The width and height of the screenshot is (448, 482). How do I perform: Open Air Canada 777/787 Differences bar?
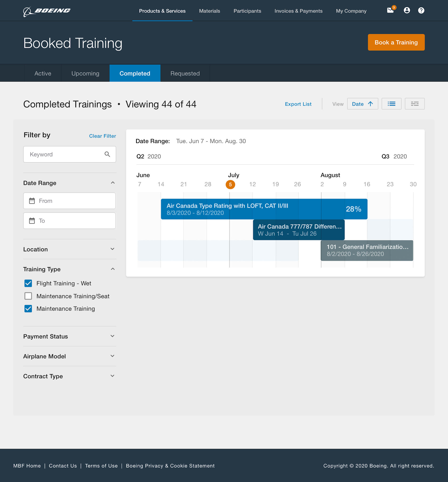[299, 230]
